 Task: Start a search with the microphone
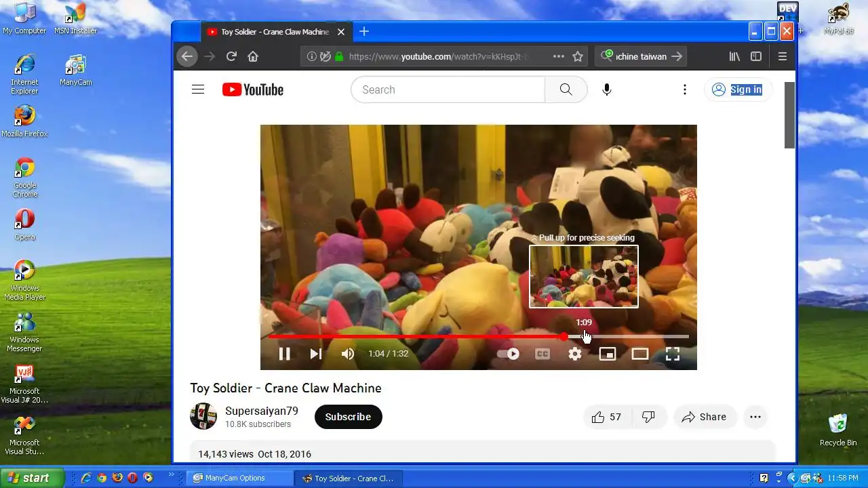[x=607, y=89]
